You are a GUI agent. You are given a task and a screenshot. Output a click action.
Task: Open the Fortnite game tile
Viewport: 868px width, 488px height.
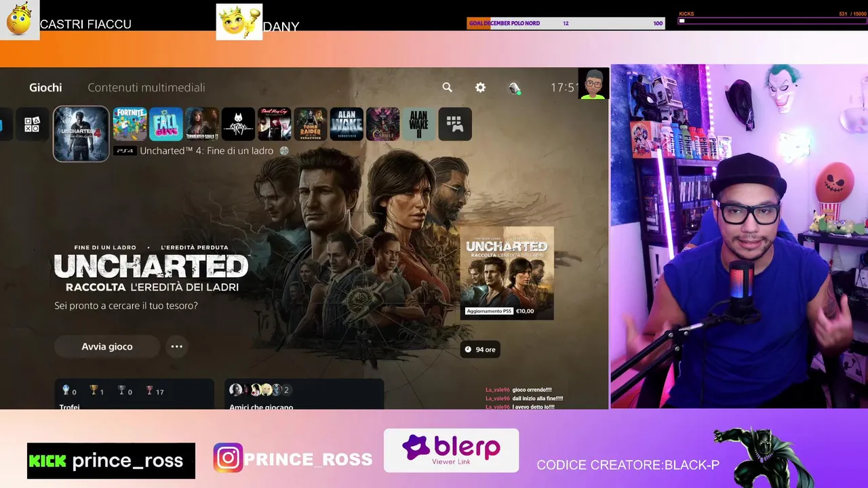130,124
